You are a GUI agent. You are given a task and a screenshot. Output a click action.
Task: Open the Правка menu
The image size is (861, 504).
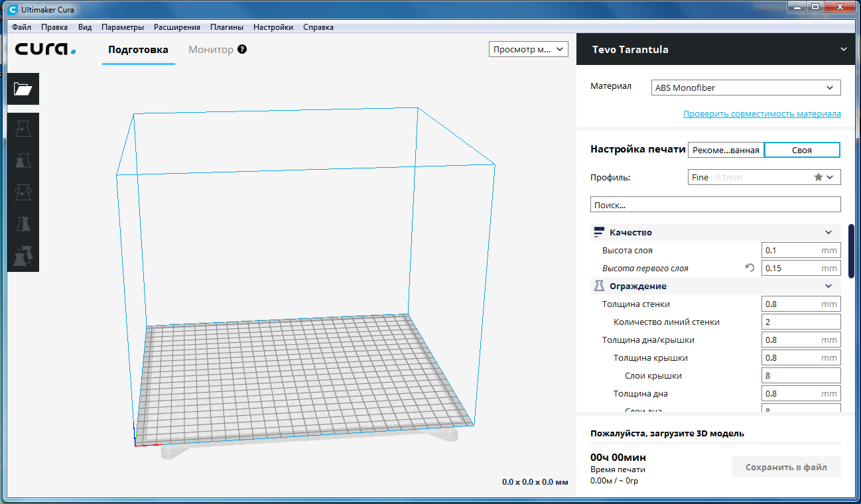54,27
